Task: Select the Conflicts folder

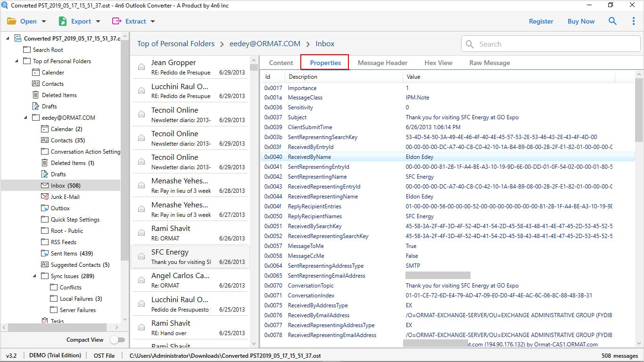Action: tap(70, 288)
